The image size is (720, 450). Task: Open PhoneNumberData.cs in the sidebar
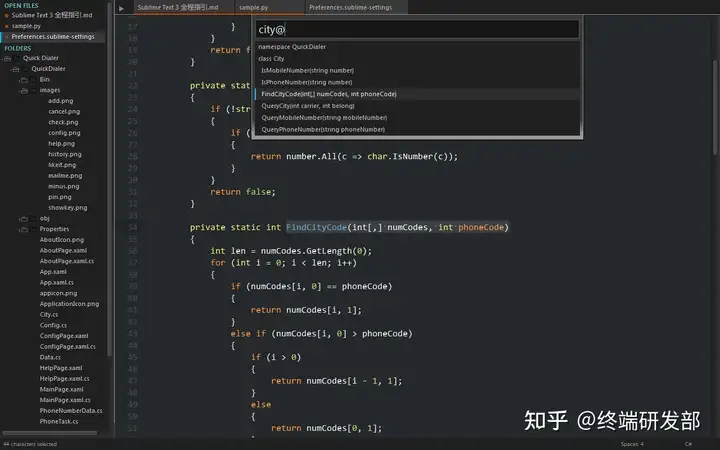[71, 411]
